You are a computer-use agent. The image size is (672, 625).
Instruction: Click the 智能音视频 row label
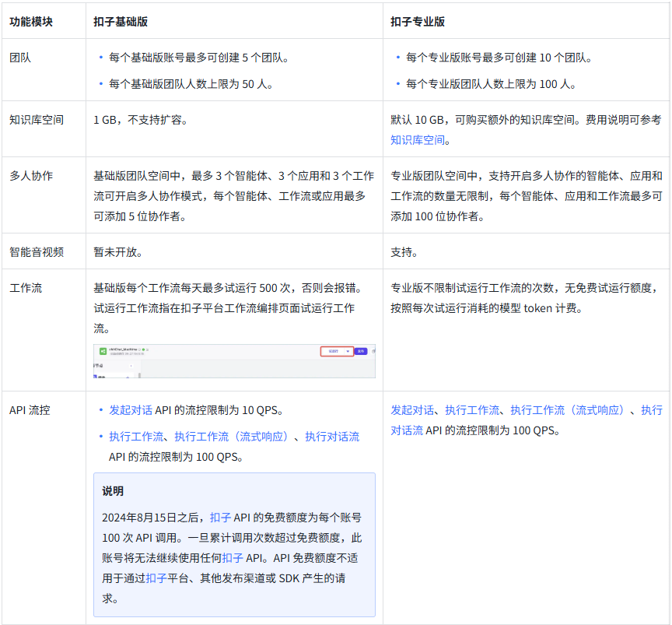37,252
